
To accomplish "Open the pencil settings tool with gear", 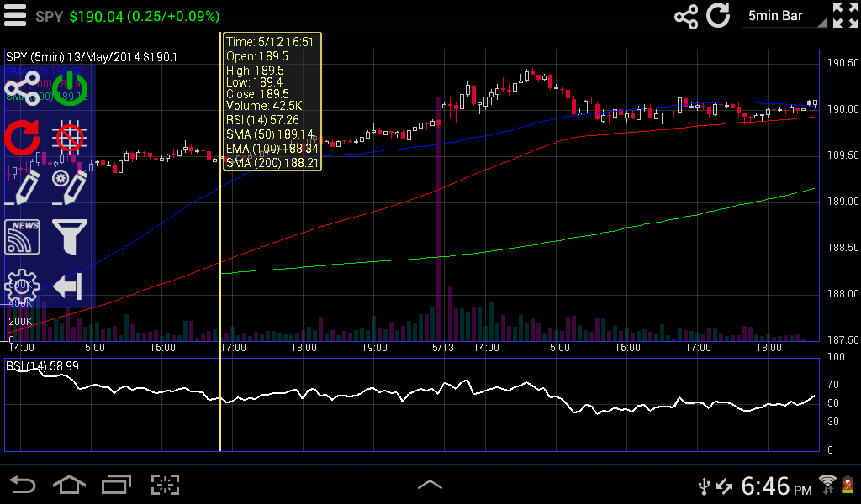I will click(70, 187).
